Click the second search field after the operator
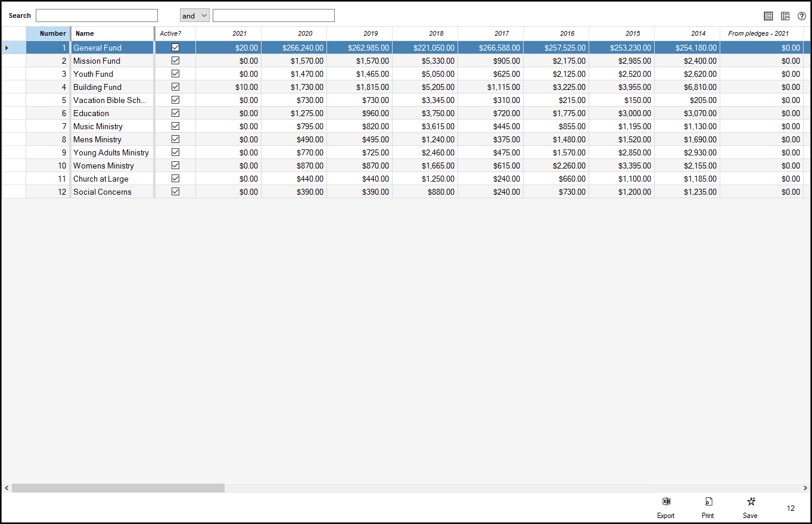This screenshot has height=524, width=812. (273, 15)
